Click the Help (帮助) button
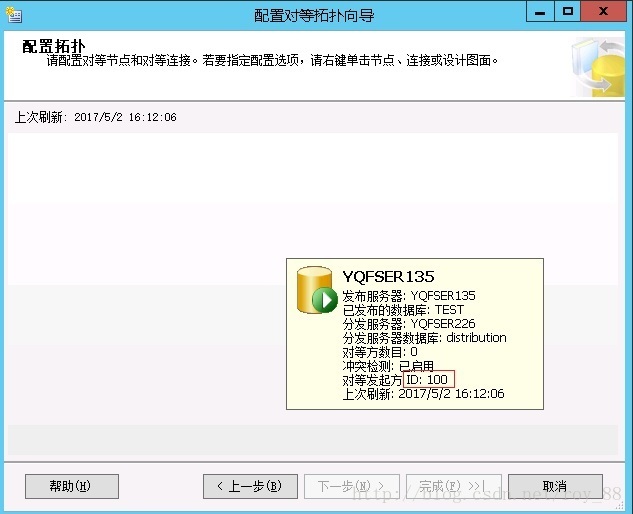This screenshot has height=514, width=633. click(x=72, y=486)
